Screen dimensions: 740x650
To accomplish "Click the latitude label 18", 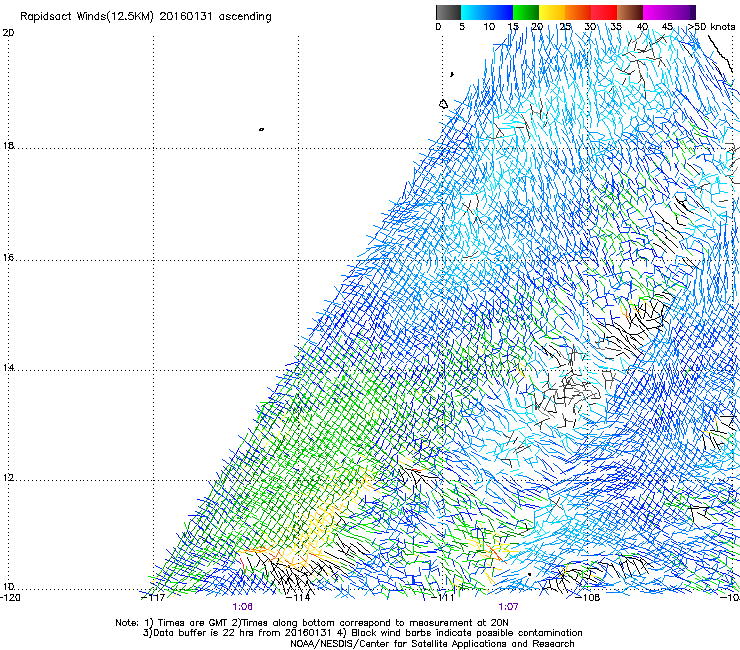I will [8, 146].
